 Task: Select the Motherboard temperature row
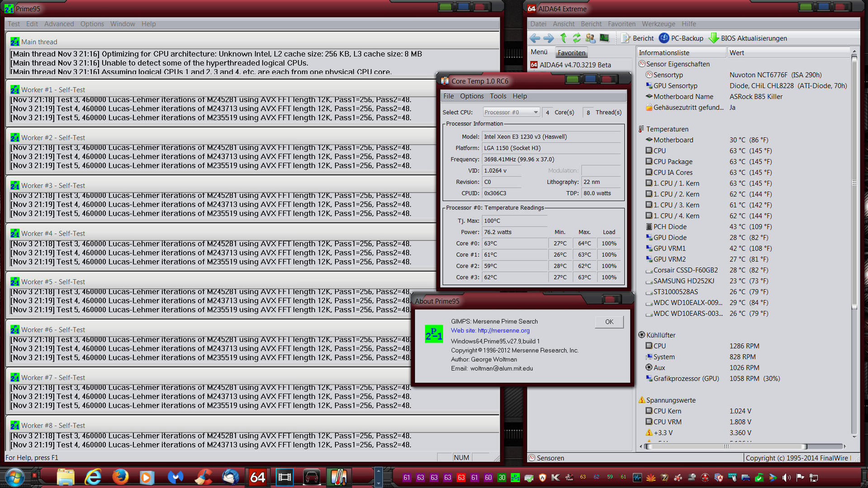coord(707,140)
